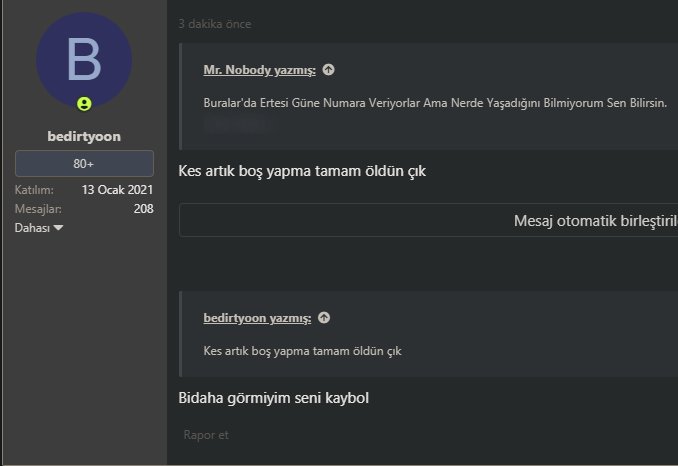The width and height of the screenshot is (678, 466).
Task: Click Rapor et to report the post
Action: (207, 435)
